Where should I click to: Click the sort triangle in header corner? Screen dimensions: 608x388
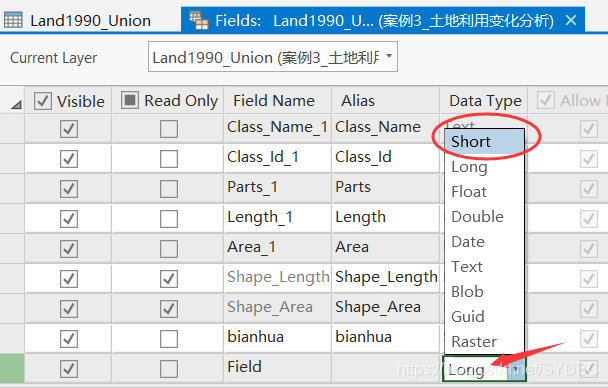(x=16, y=104)
